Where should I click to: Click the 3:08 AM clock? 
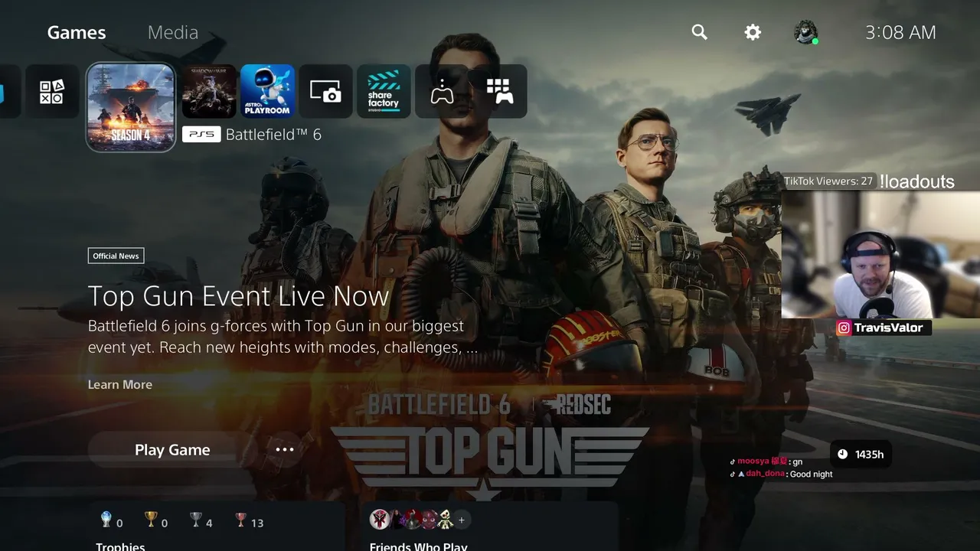click(900, 32)
